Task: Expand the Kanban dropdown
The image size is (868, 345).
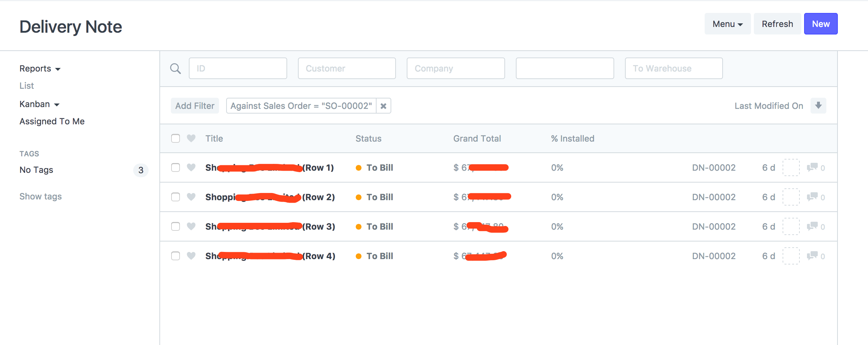Action: (x=39, y=104)
